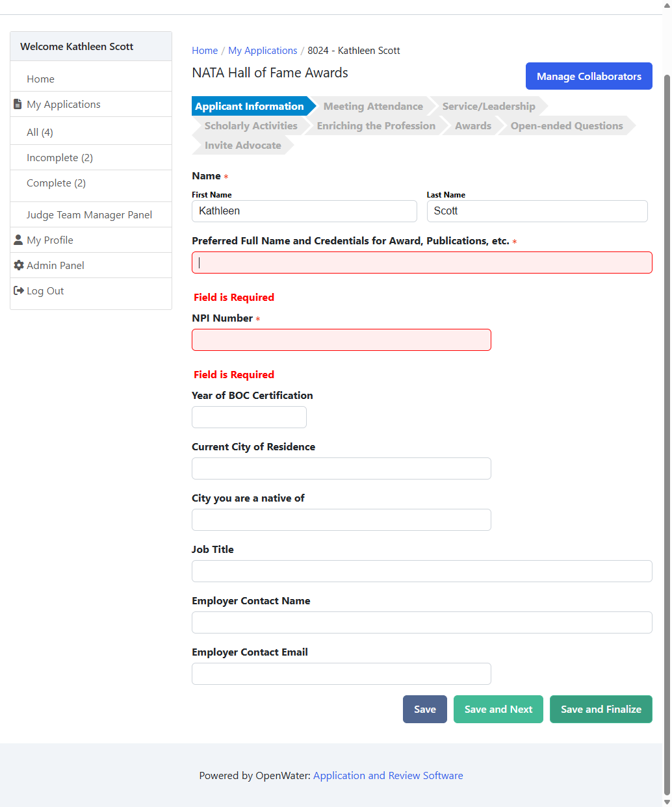Click the Admin Panel gear icon
This screenshot has height=807, width=672.
pos(18,265)
